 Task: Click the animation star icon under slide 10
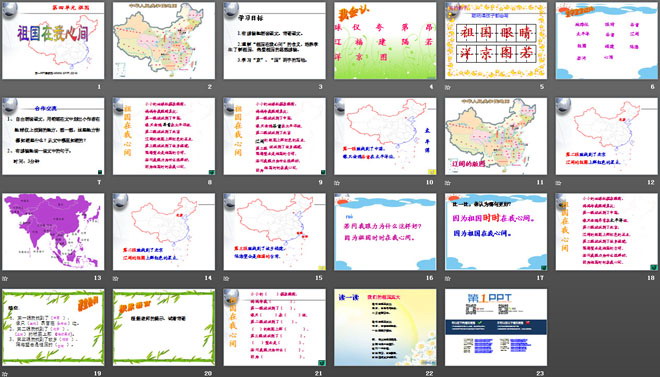tap(337, 183)
